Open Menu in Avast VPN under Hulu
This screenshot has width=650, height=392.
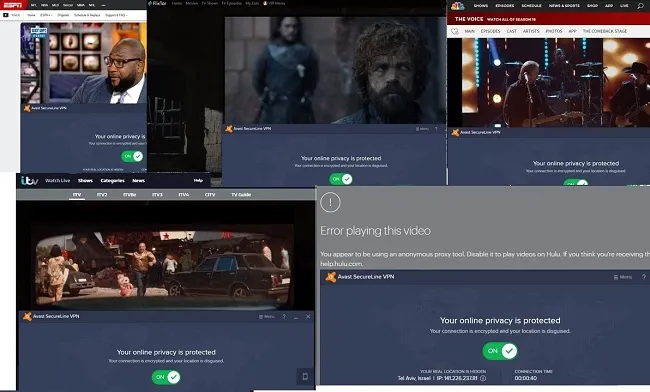623,277
